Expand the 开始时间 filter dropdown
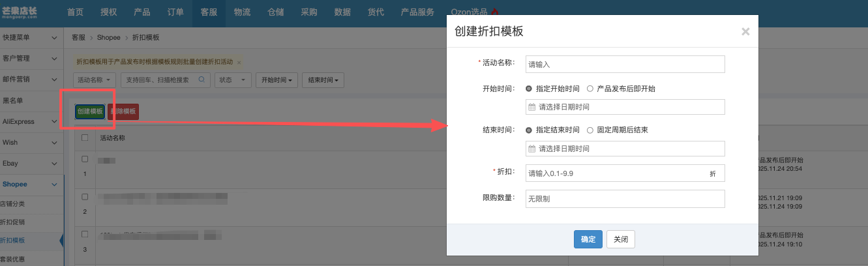The image size is (868, 266). [x=275, y=80]
